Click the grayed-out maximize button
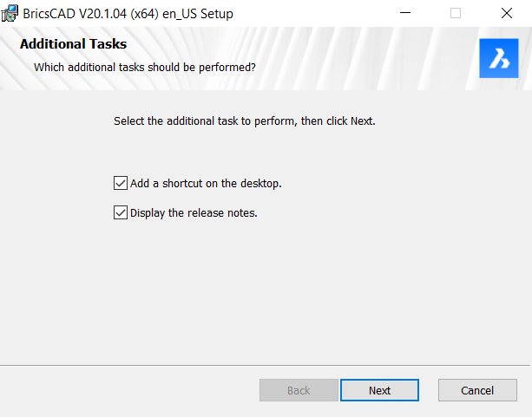The height and width of the screenshot is (417, 532). [456, 13]
